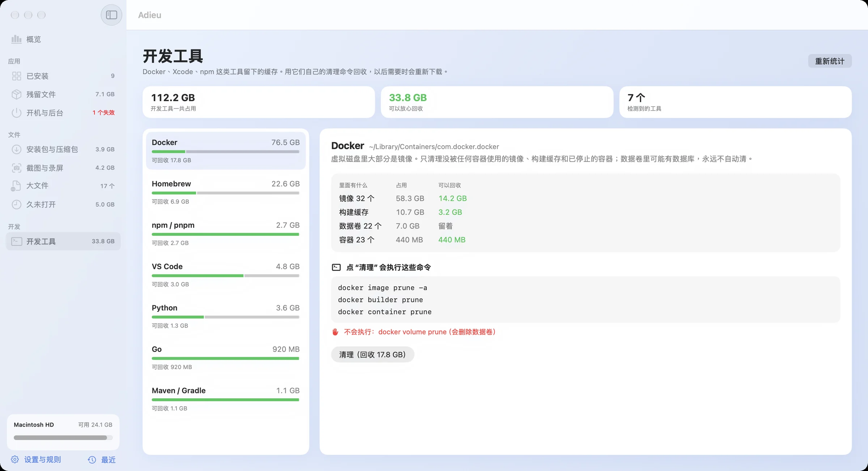This screenshot has width=868, height=471.
Task: Click the document icon beside 大文件
Action: [x=16, y=186]
